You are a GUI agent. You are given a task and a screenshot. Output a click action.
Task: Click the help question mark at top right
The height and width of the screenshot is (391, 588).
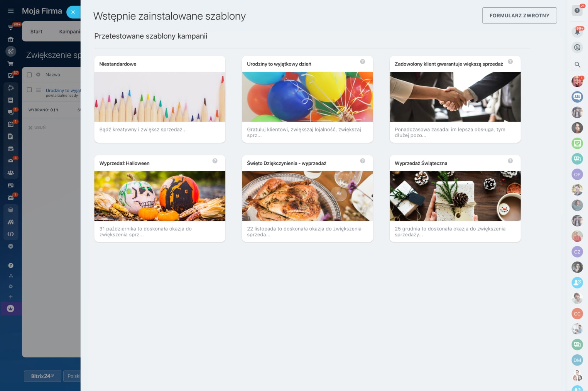pyautogui.click(x=577, y=10)
